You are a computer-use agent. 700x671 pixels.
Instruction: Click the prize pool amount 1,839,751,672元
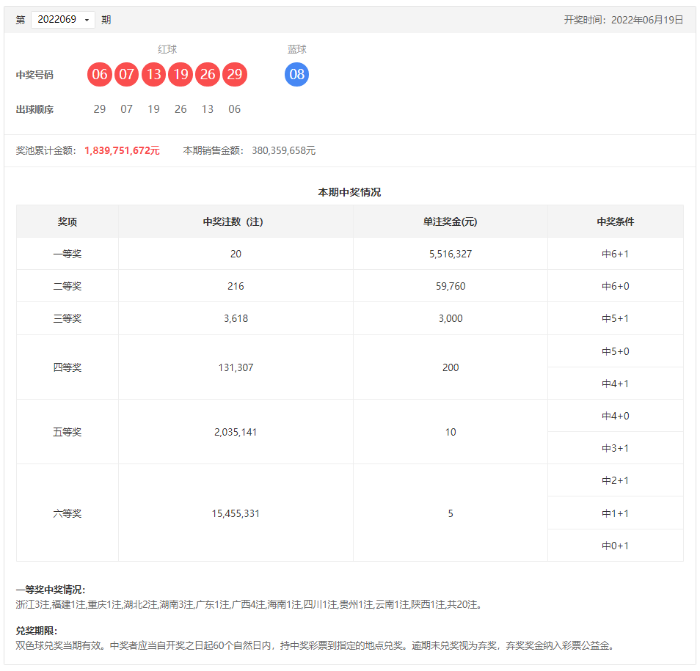122,151
